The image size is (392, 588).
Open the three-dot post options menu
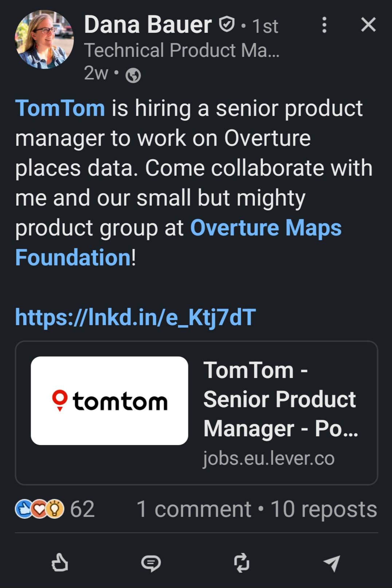(324, 25)
